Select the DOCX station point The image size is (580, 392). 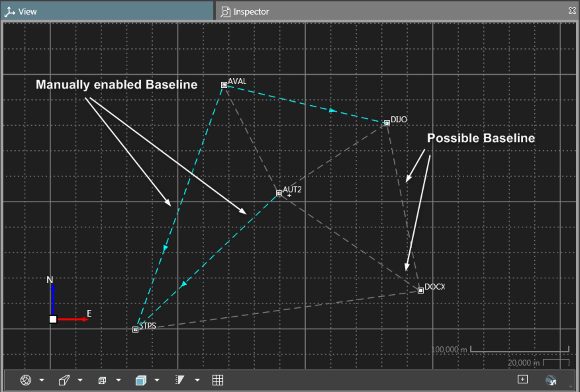(421, 290)
